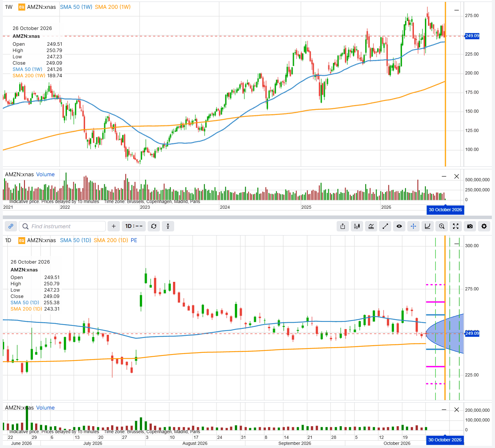Click the SMA 200 (1W) value 189.74 in the legend

pos(55,76)
